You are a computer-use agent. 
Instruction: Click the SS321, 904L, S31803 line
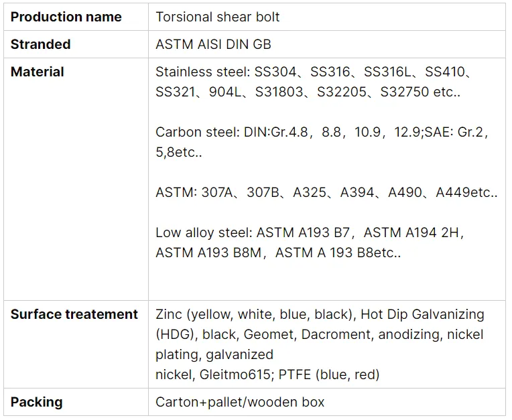308,92
